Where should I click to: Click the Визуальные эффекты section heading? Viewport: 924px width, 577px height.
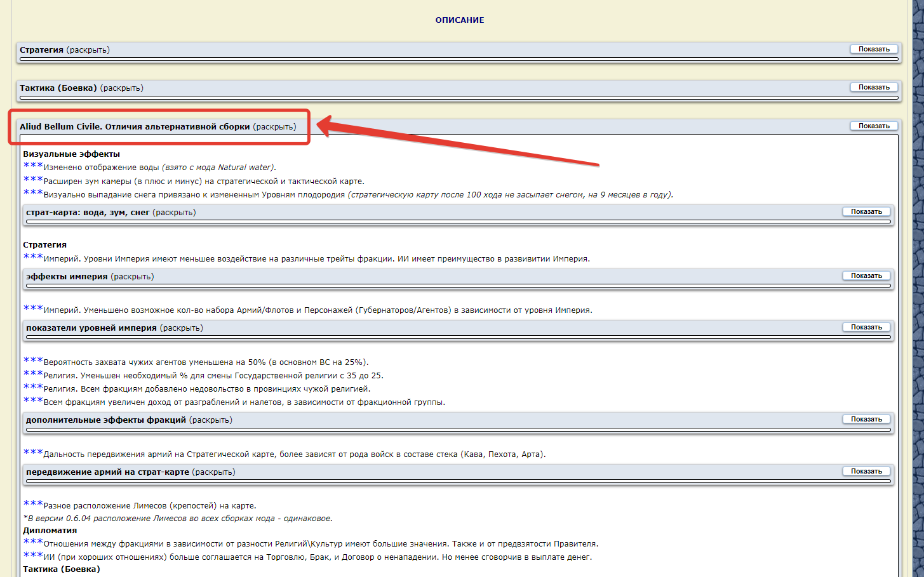click(71, 154)
